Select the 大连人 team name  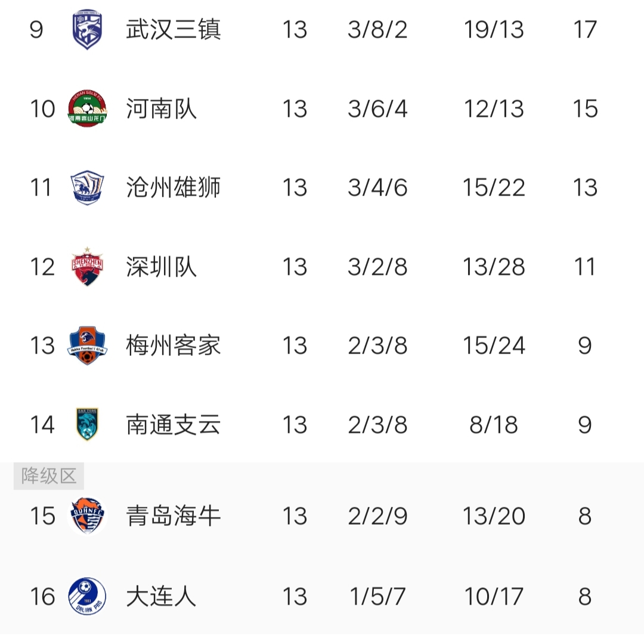162,596
